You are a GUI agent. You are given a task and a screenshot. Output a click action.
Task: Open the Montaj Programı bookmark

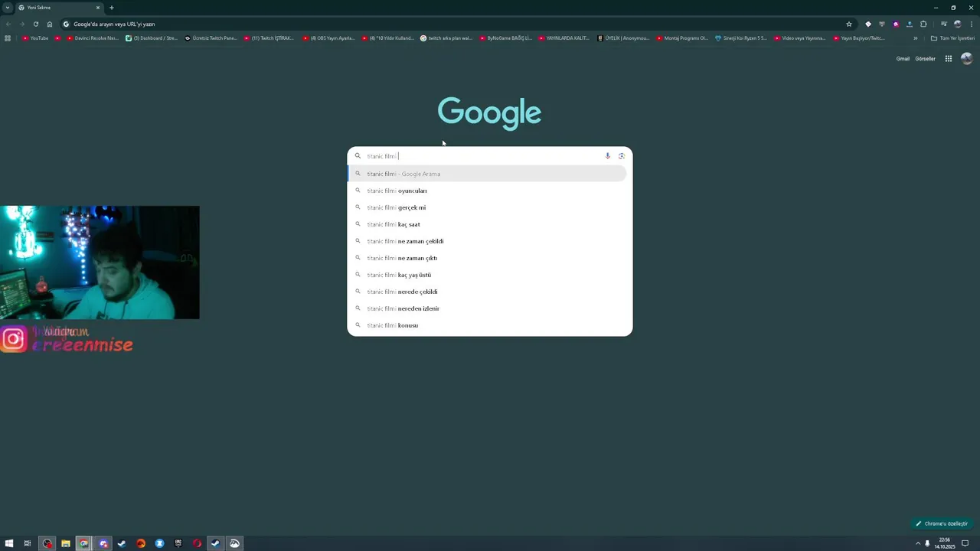(x=682, y=38)
